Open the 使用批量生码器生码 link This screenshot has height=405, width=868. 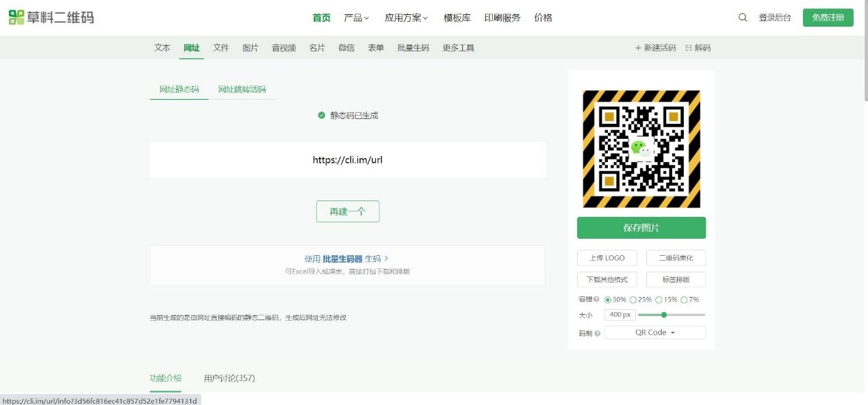(x=346, y=259)
